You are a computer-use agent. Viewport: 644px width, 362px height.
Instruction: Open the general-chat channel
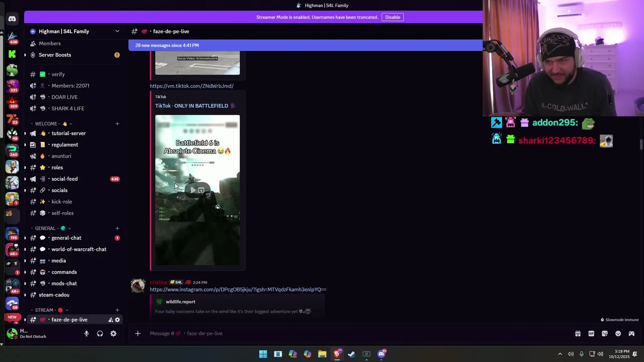[x=74, y=238]
